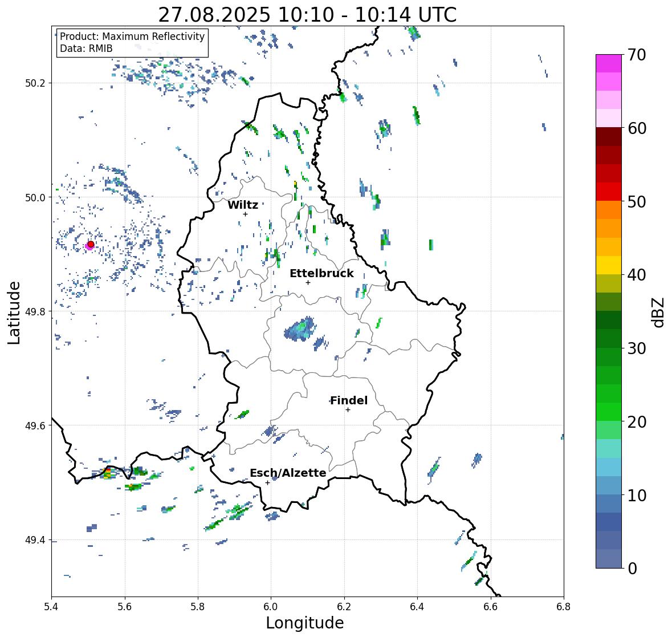The height and width of the screenshot is (637, 672).
Task: Click the 49.6 latitude tick label
Action: point(35,425)
